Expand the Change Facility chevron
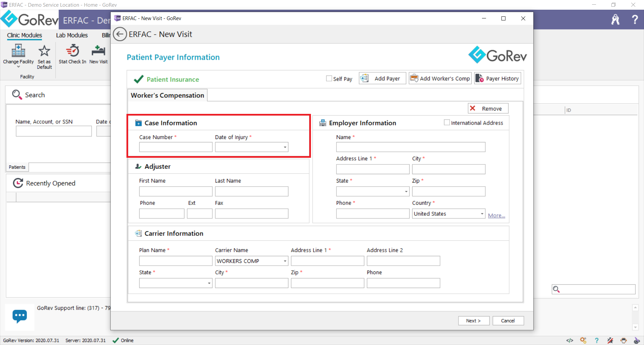The height and width of the screenshot is (345, 644). [18, 67]
